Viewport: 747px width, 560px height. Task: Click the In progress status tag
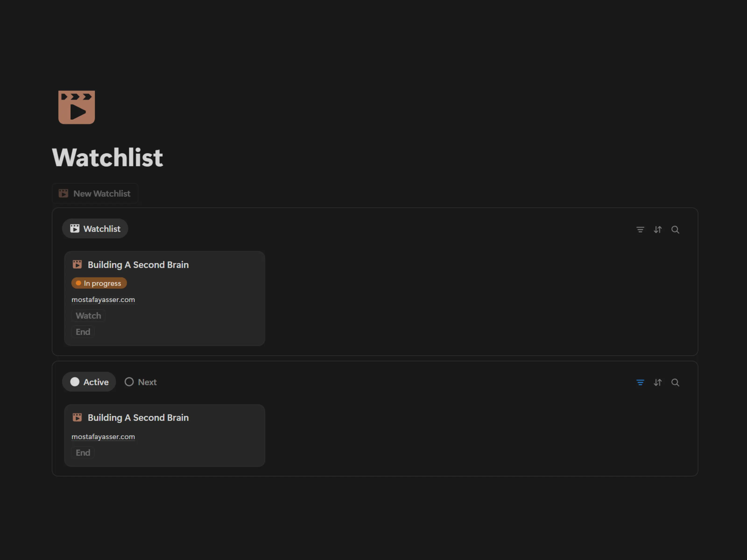coord(99,283)
